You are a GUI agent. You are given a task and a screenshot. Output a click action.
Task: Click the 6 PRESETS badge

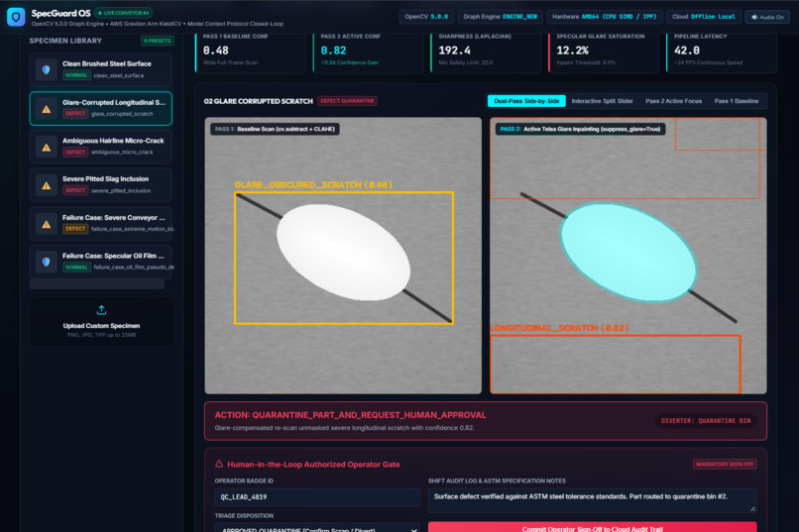click(x=157, y=41)
